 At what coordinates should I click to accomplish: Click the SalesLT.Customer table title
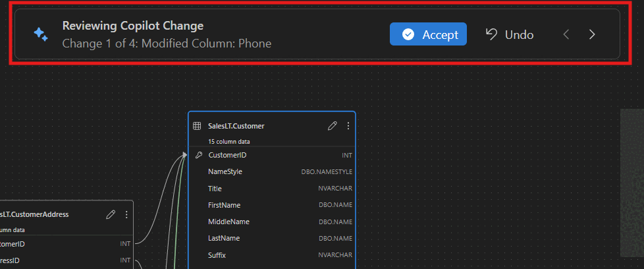point(236,125)
